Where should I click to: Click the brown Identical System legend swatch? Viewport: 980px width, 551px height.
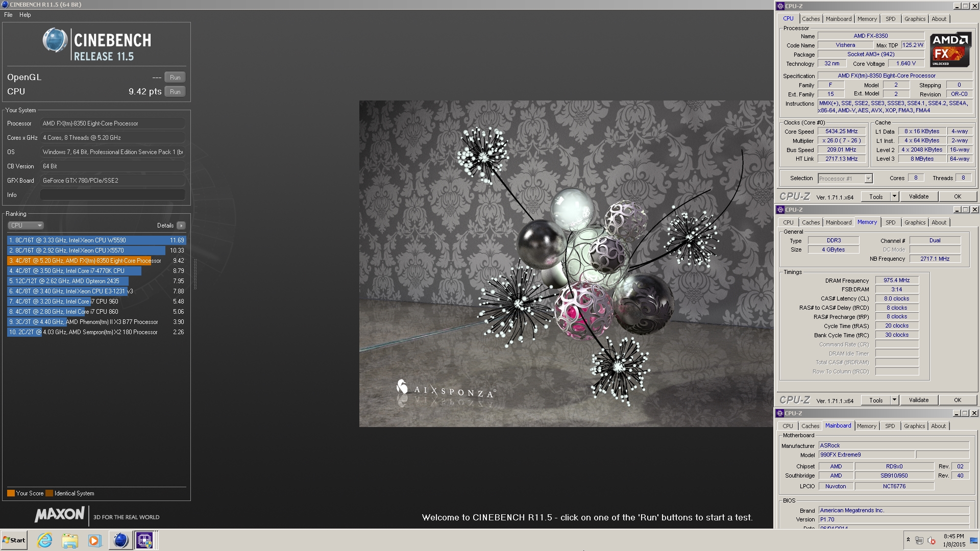tap(49, 493)
